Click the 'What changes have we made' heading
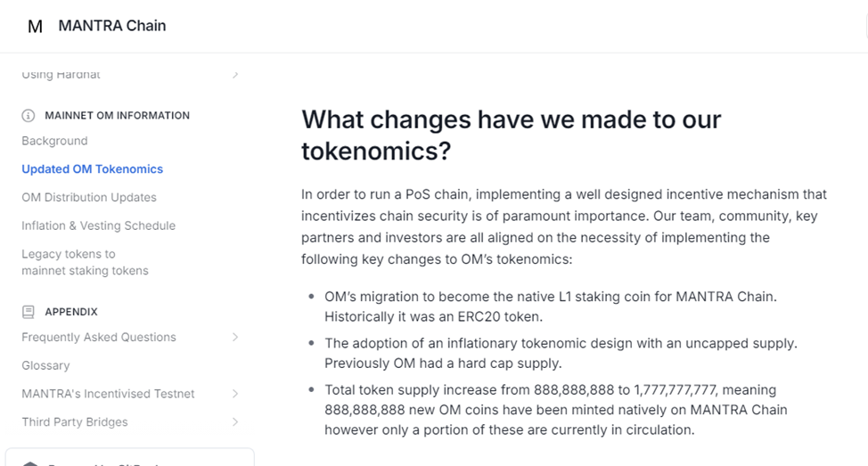The height and width of the screenshot is (466, 868). [511, 135]
